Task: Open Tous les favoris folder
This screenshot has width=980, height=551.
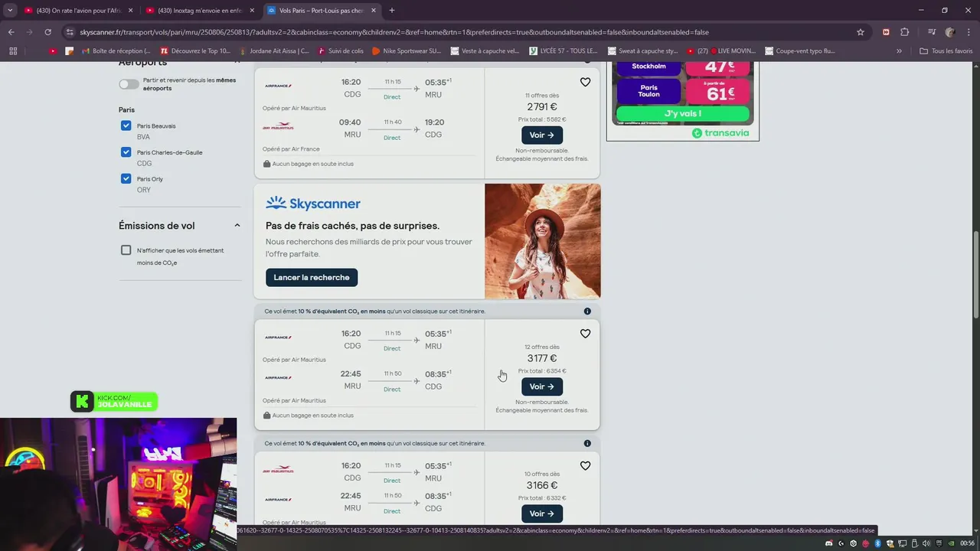Action: (946, 51)
